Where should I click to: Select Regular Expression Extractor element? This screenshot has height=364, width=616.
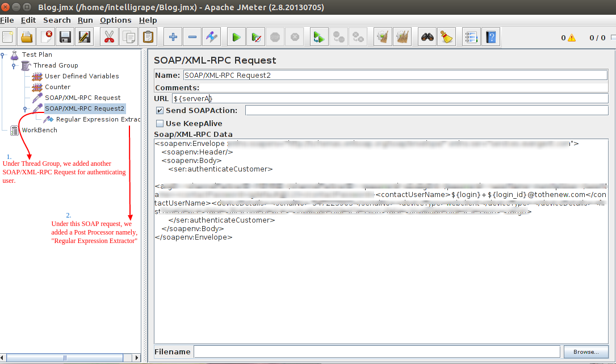[98, 119]
